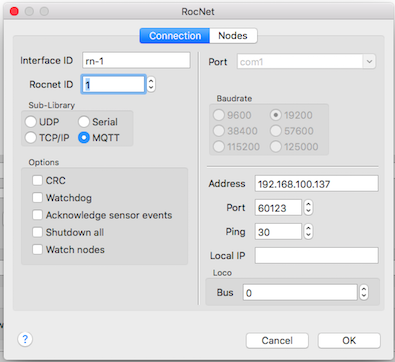Screen dimensions: 395x362
Task: Click the Address field 192.168.100.137
Action: [x=317, y=184]
